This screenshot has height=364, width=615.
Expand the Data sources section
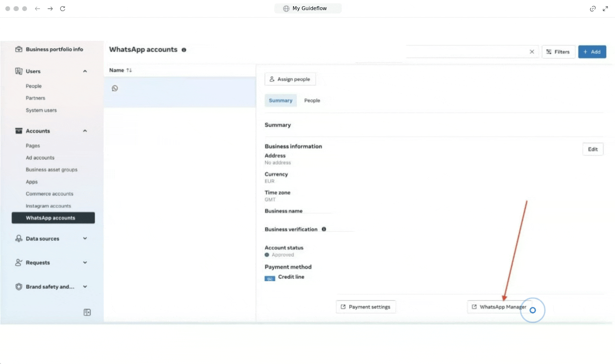pos(85,238)
